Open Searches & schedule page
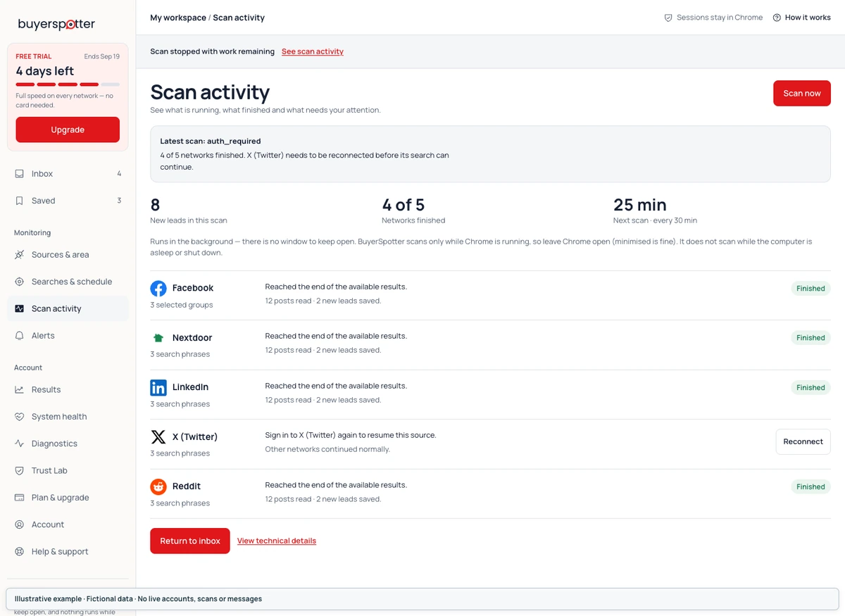 pyautogui.click(x=68, y=282)
